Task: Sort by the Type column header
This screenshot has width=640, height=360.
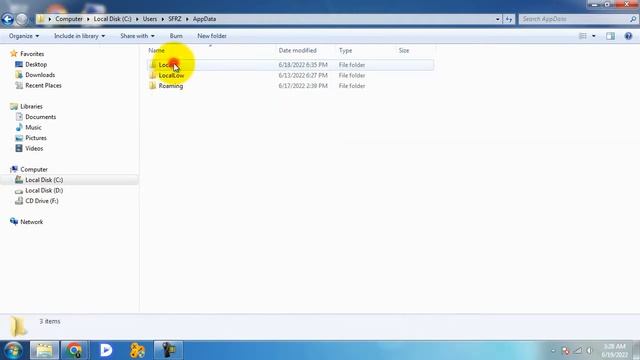Action: click(x=345, y=51)
